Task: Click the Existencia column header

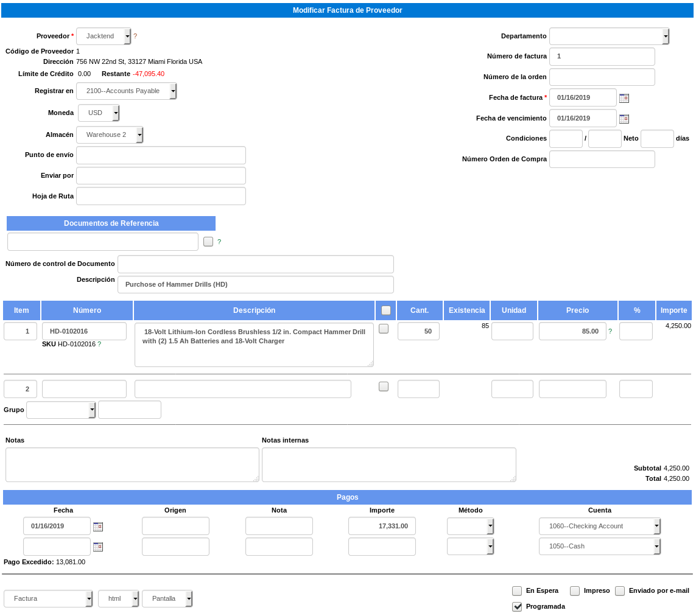Action: pyautogui.click(x=466, y=310)
